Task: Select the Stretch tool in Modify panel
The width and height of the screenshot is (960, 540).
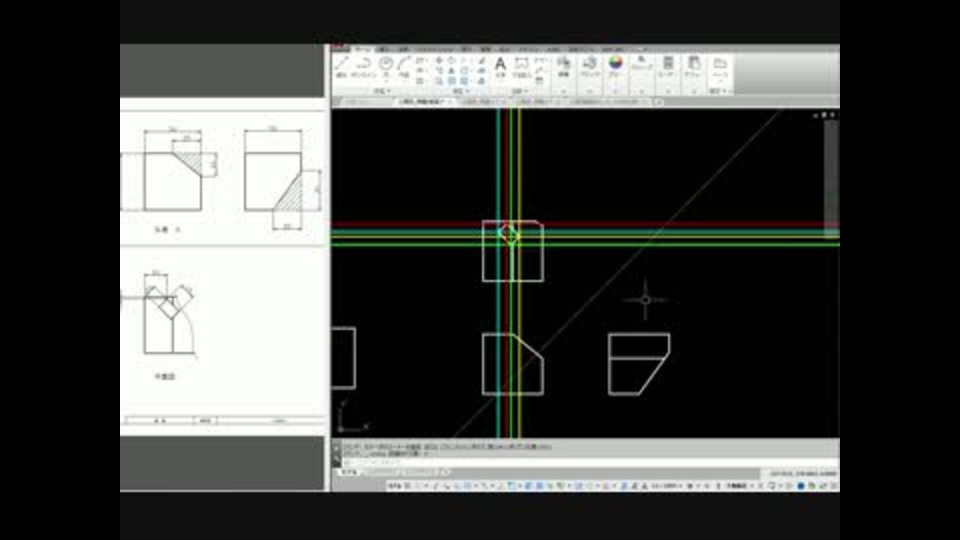Action: coord(439,81)
